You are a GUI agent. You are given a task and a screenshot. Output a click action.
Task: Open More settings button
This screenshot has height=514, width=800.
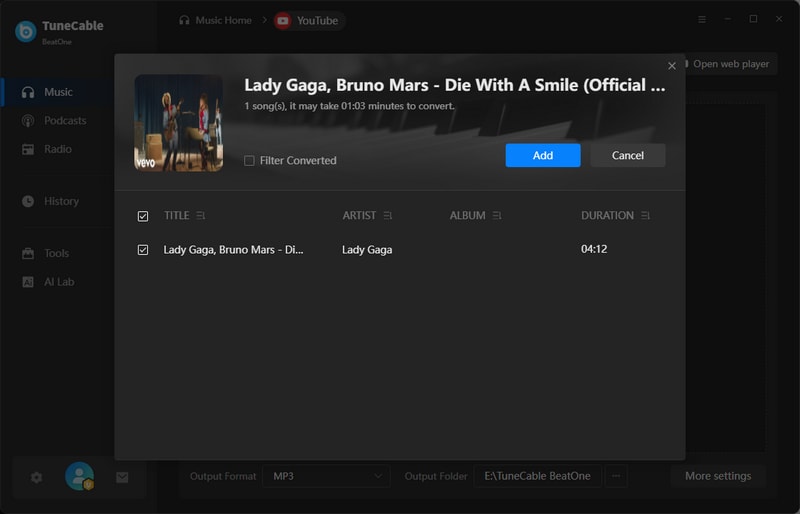[x=718, y=476]
